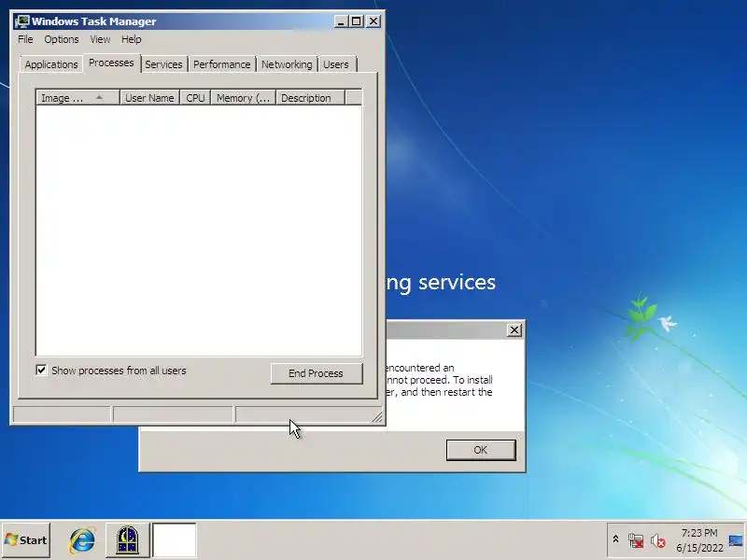Image resolution: width=747 pixels, height=560 pixels.
Task: Sort processes by Image Name column
Action: coord(78,98)
